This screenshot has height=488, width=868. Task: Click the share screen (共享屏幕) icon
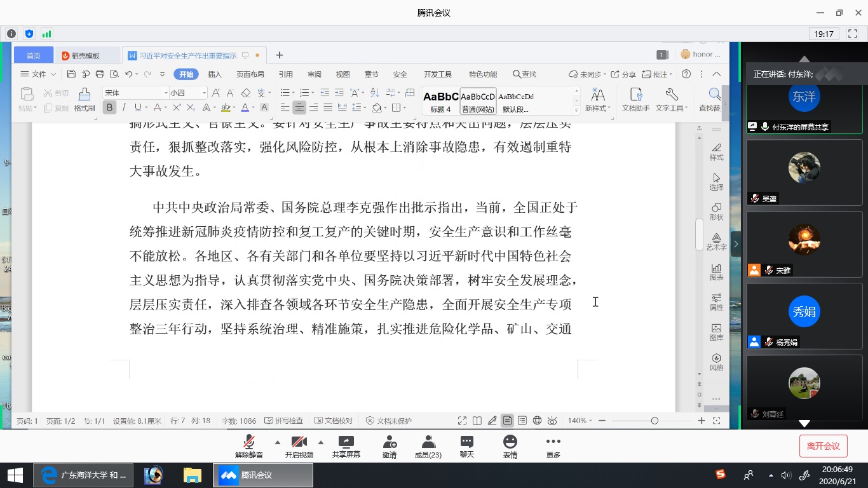[346, 442]
